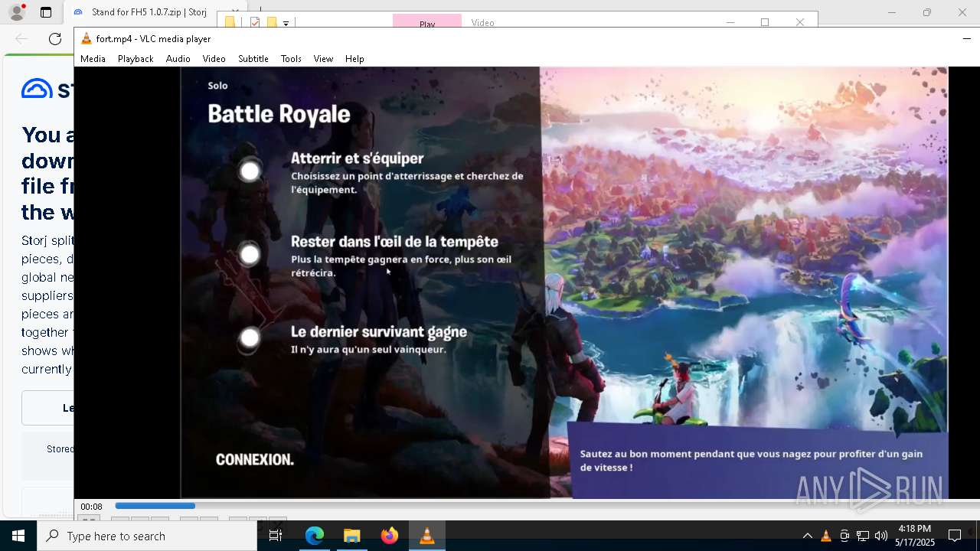Minimize the VLC media player window
980x551 pixels.
point(966,38)
